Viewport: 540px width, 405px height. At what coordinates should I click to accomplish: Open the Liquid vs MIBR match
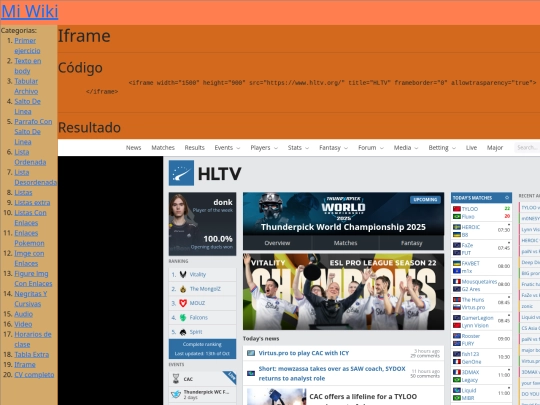[481, 394]
